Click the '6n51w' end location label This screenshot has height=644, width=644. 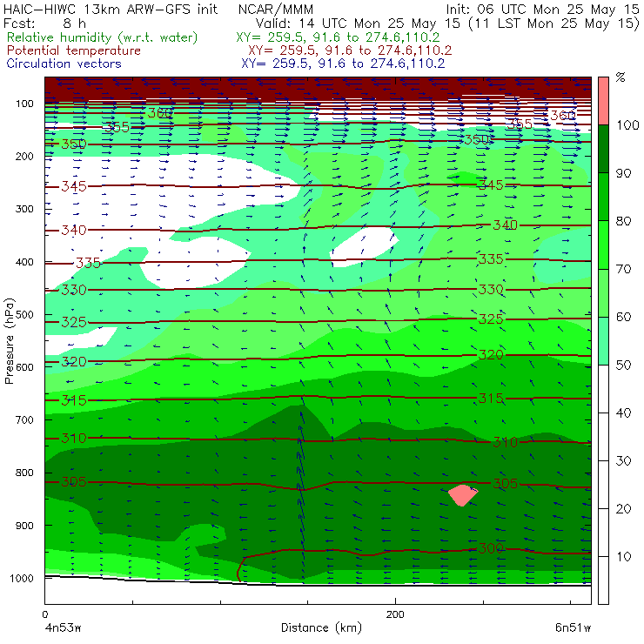click(573, 628)
